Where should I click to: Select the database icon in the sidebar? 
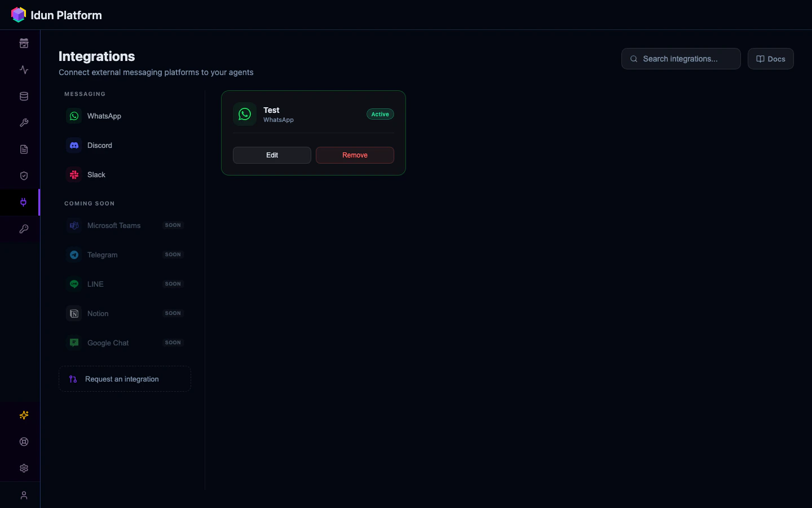pyautogui.click(x=23, y=97)
